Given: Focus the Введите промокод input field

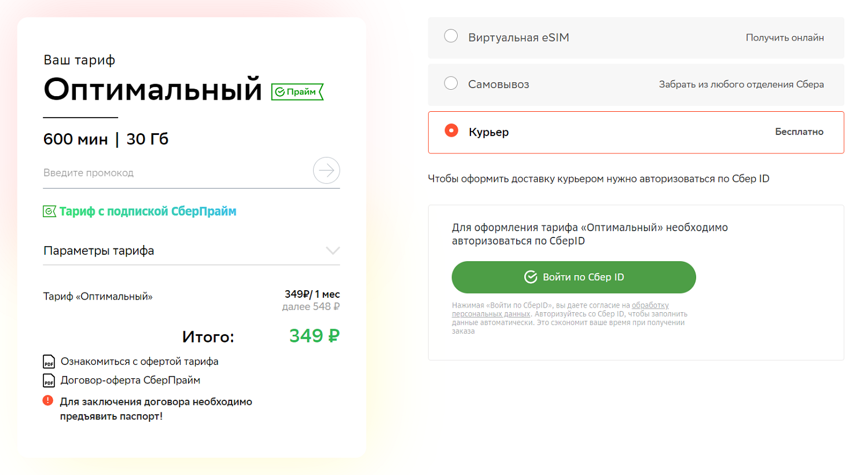Looking at the screenshot, I should click(174, 173).
